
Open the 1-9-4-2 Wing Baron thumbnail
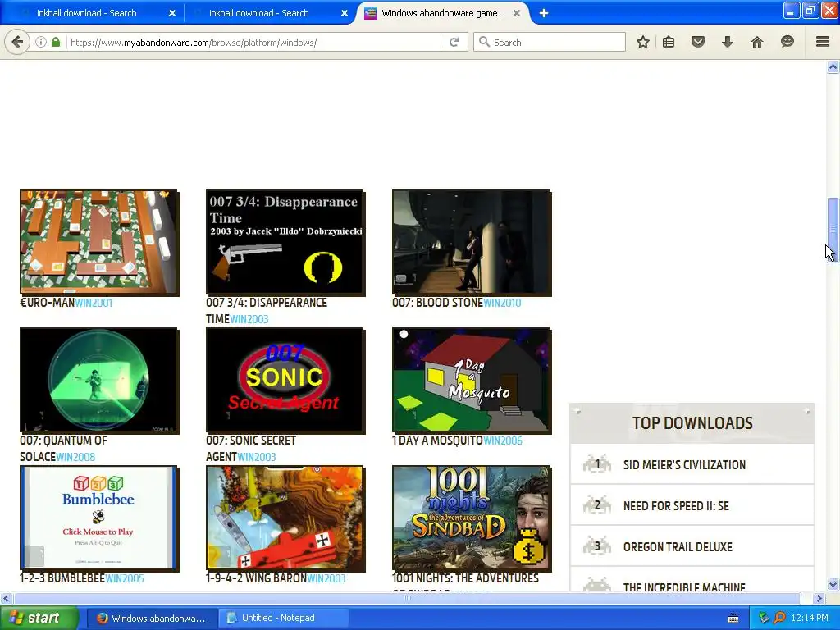pos(285,518)
